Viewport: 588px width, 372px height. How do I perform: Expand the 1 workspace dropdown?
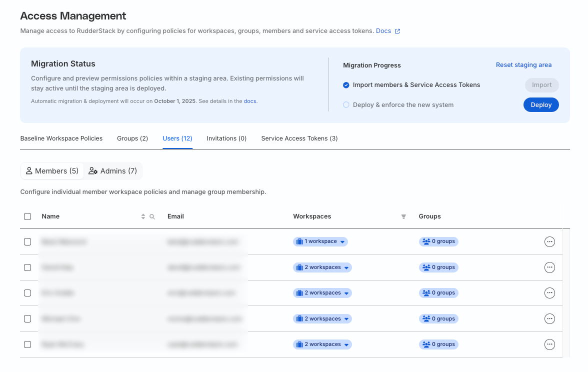(x=343, y=241)
